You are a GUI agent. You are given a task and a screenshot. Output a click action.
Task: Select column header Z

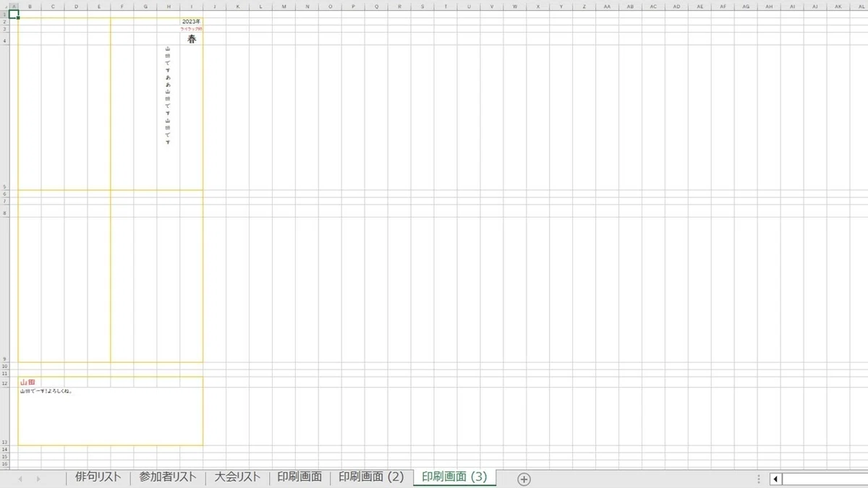coord(584,7)
